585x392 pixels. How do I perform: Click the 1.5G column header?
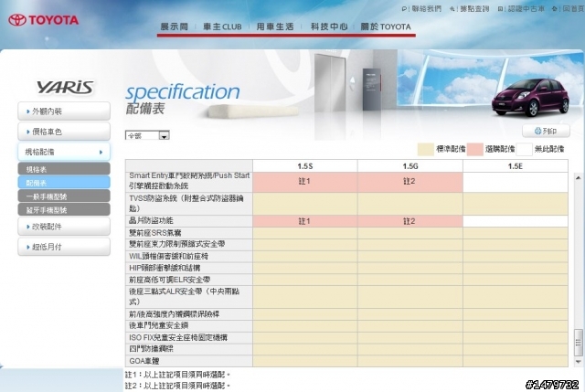click(410, 166)
